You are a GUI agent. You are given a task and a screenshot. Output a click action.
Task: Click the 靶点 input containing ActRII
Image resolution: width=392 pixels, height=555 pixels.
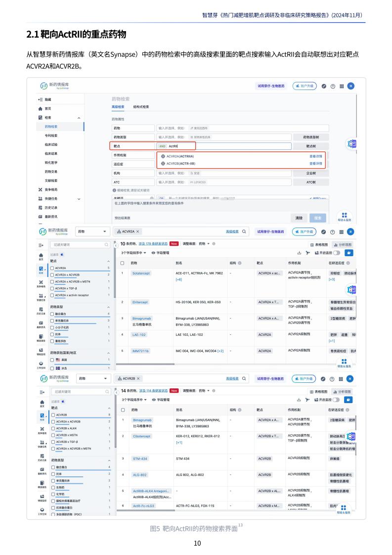(224, 146)
